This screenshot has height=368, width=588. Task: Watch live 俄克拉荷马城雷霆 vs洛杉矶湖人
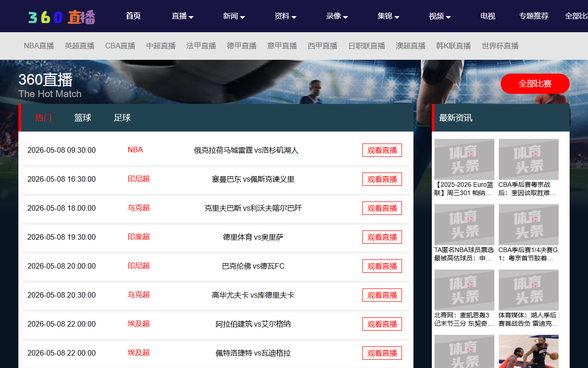coord(382,150)
